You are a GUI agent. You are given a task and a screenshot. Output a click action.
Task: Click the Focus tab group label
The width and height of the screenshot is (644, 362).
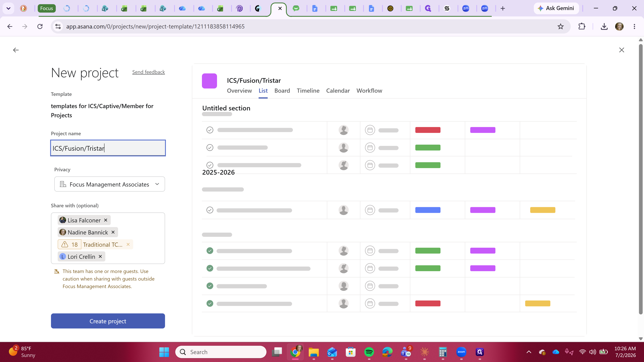point(46,9)
